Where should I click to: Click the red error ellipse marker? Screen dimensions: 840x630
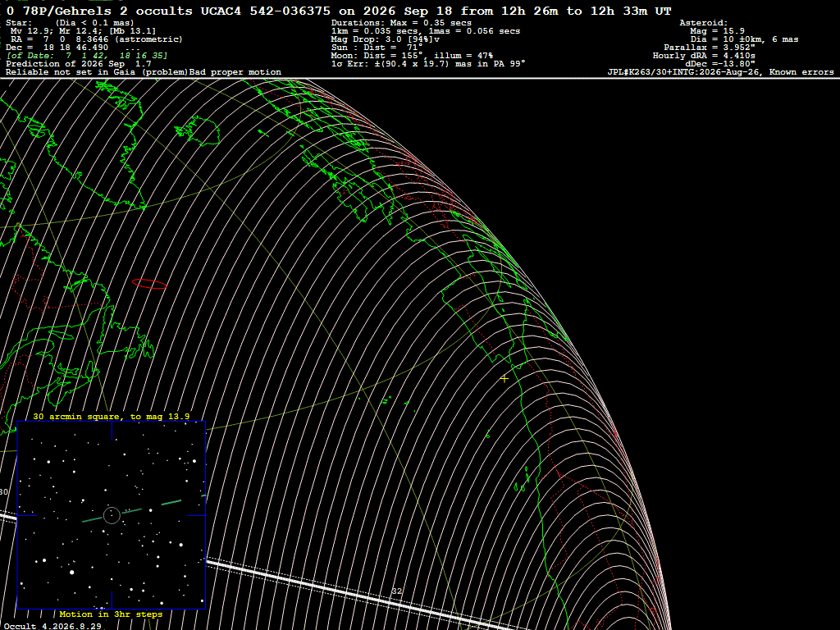[x=149, y=284]
